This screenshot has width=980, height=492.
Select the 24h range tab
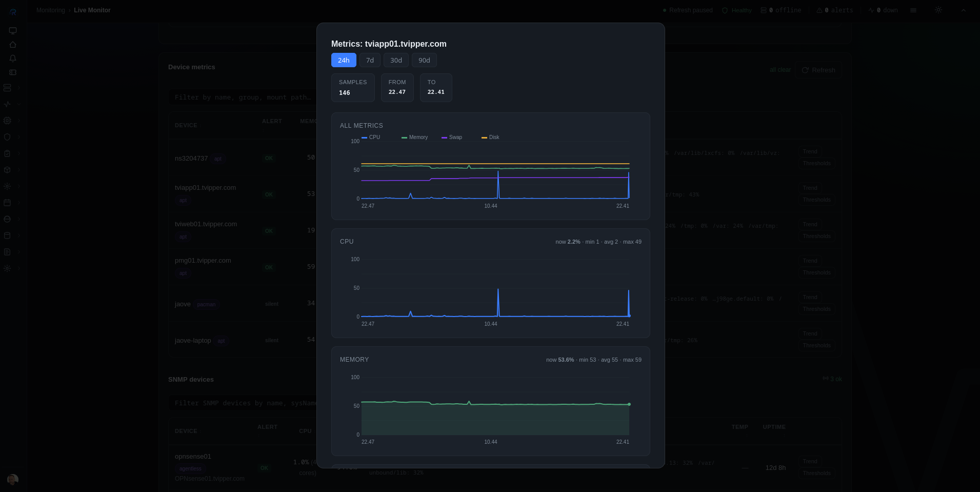point(344,60)
